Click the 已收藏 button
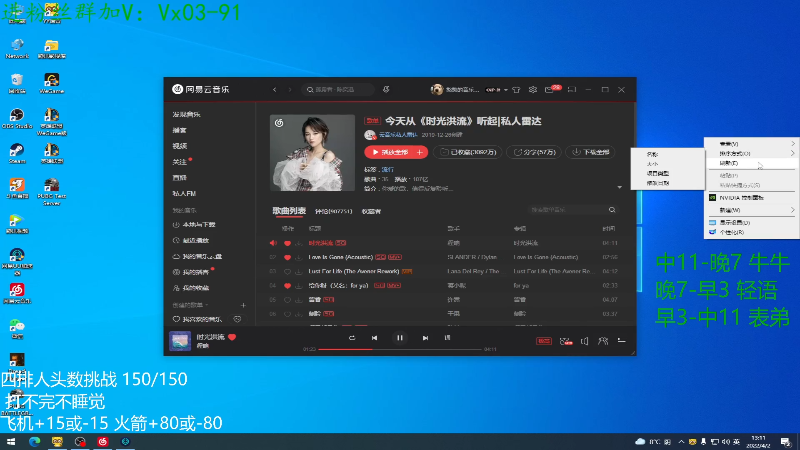Screen dimensions: 800x450 click(x=468, y=152)
